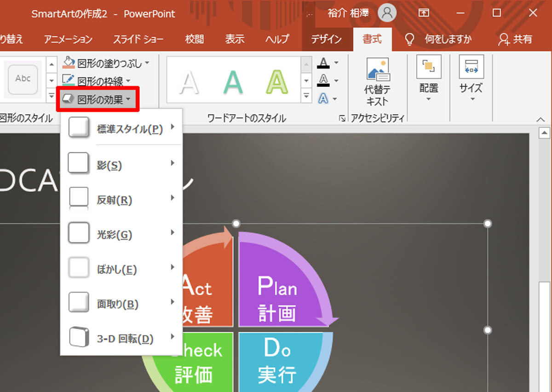Select the 書式 format tab
552x392 pixels.
(x=372, y=39)
